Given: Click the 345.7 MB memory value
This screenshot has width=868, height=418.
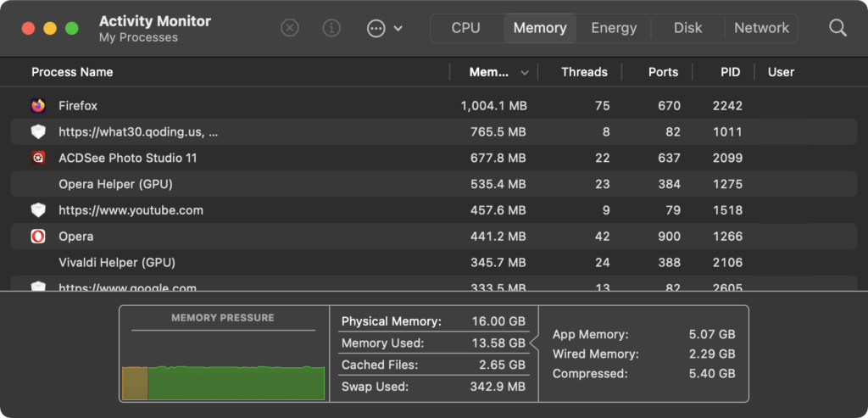Looking at the screenshot, I should 498,263.
